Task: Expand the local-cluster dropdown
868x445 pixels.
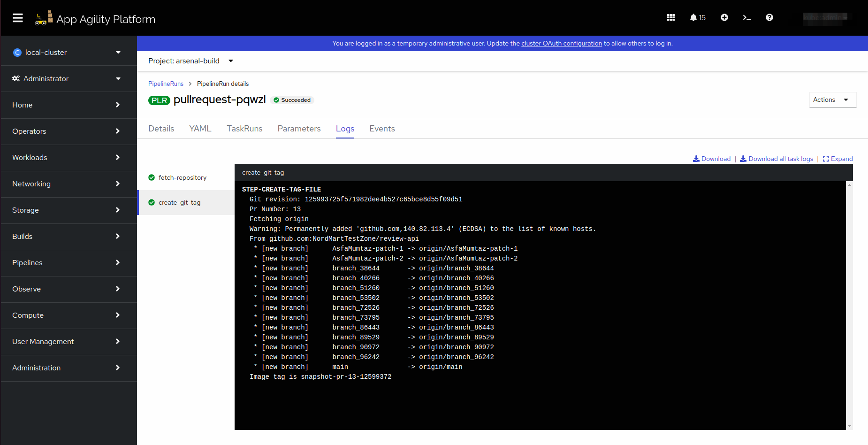Action: [68, 52]
